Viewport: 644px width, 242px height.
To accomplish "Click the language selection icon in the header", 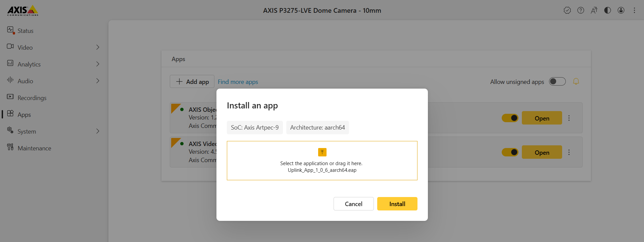I will tap(594, 10).
